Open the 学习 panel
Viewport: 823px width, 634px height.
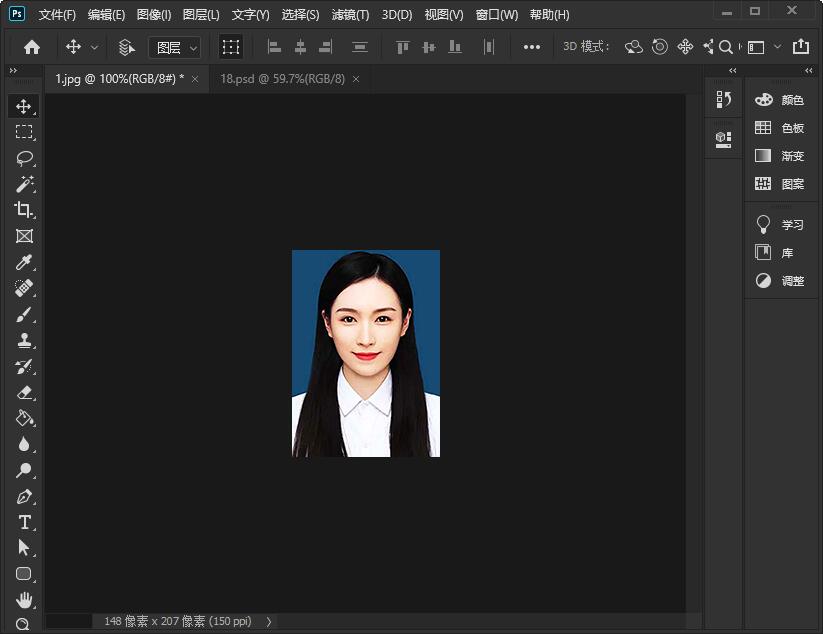pos(781,225)
